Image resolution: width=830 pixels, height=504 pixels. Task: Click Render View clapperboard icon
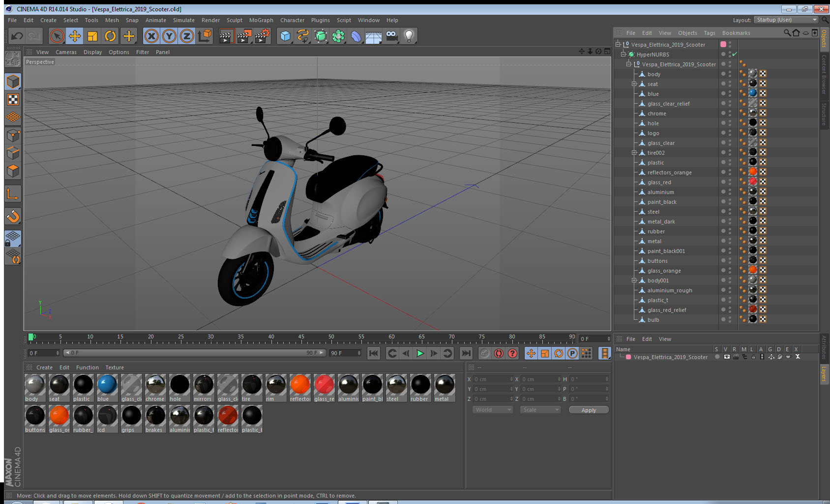pos(226,36)
